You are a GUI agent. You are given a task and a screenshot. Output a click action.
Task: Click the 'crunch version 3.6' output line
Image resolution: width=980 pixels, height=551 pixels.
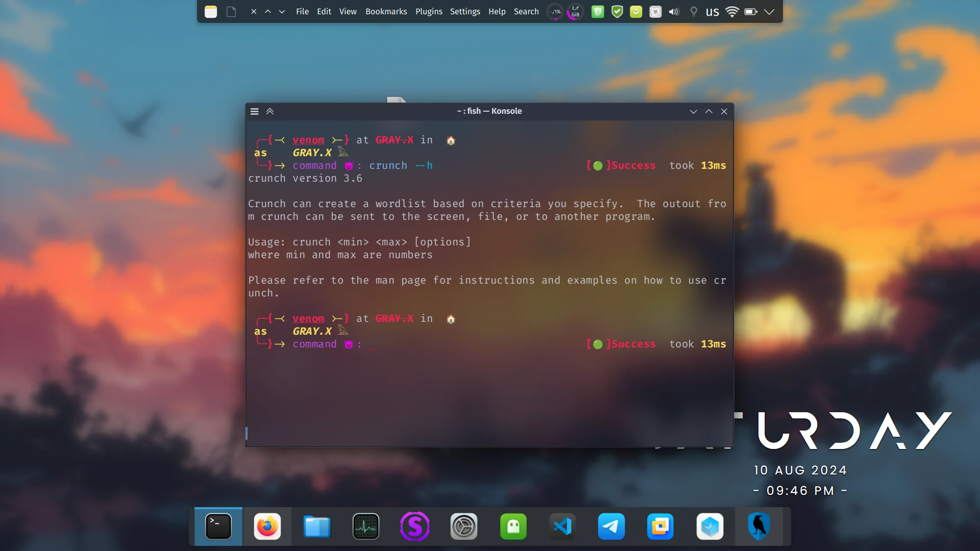[x=305, y=178]
